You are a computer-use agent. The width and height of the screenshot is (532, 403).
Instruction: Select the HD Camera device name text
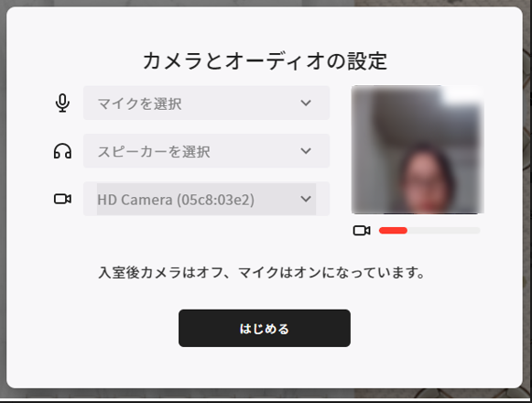(x=176, y=200)
